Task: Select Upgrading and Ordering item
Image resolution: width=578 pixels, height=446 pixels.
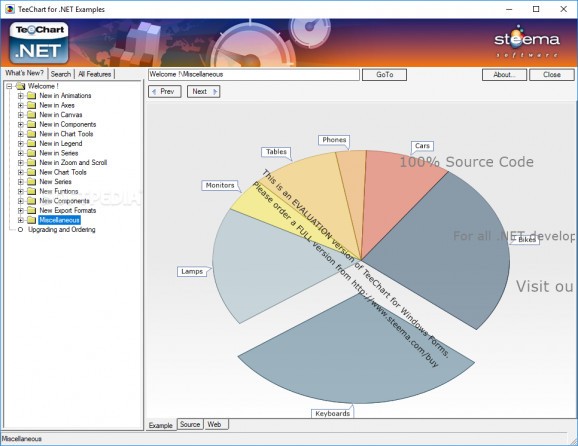Action: pos(62,230)
